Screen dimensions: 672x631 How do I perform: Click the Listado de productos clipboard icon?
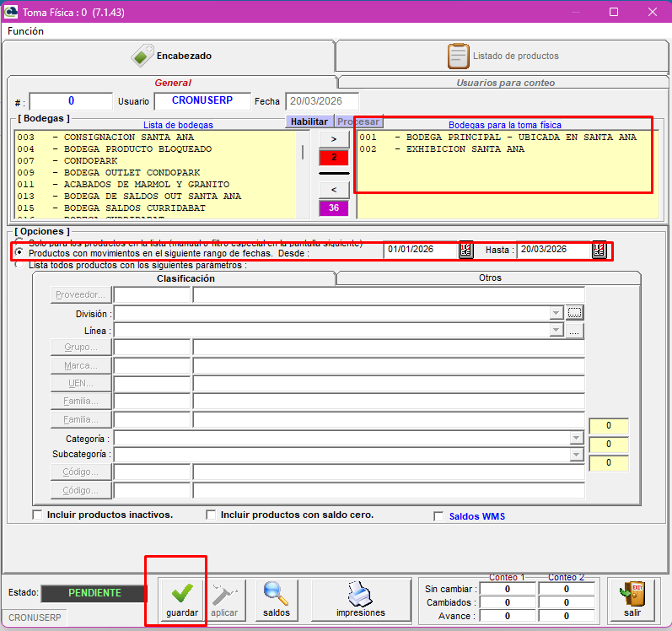click(458, 56)
